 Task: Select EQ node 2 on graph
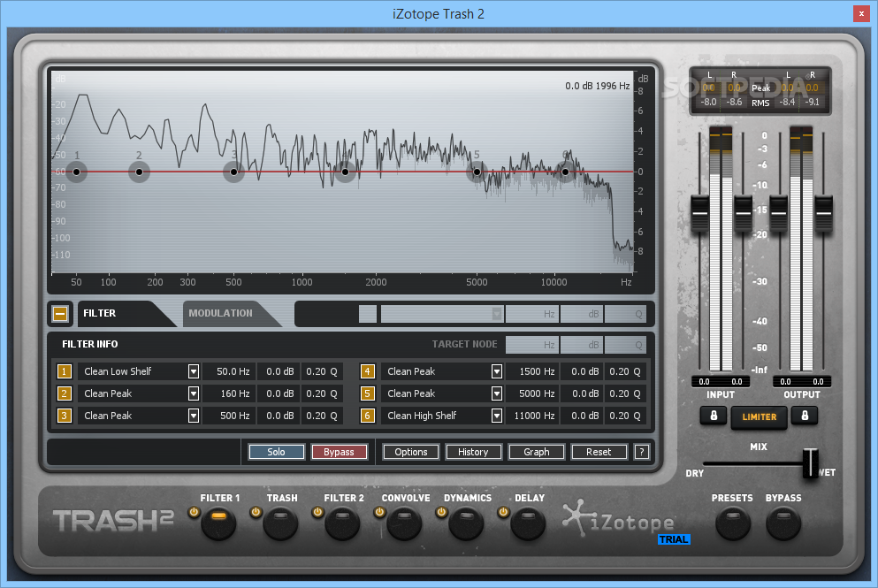tap(140, 172)
